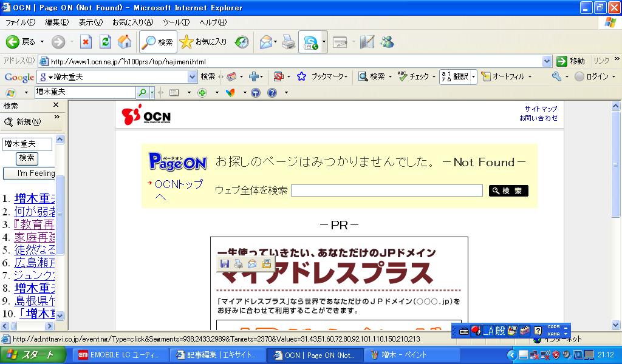
Task: Expand the address bar URL dropdown
Action: click(547, 61)
